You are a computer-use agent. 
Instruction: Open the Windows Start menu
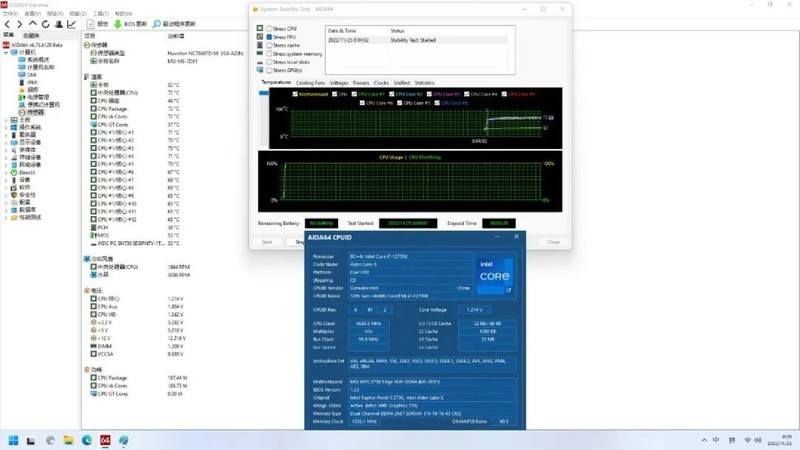[13, 440]
